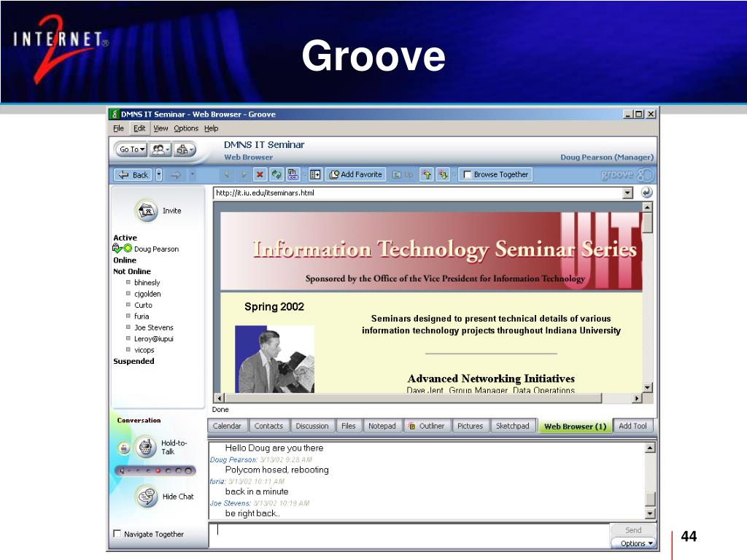Open the members icon dropdown
The image size is (747, 560).
tap(160, 149)
